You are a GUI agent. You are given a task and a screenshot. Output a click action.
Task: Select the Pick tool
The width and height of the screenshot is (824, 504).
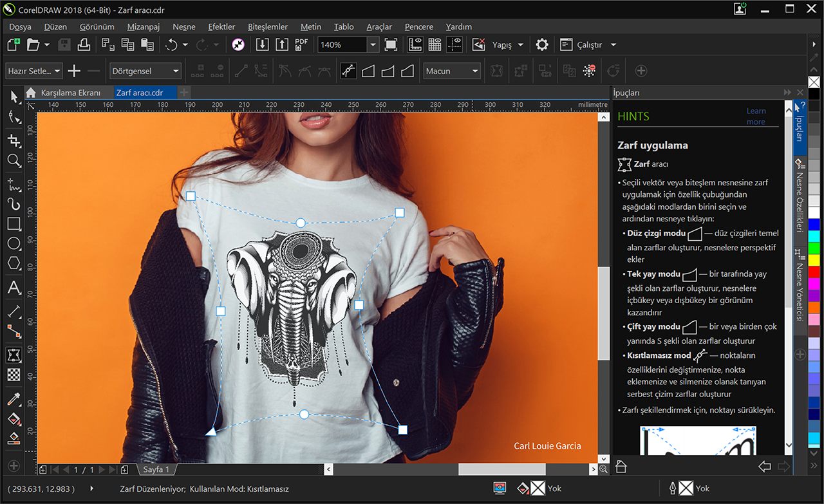(14, 97)
